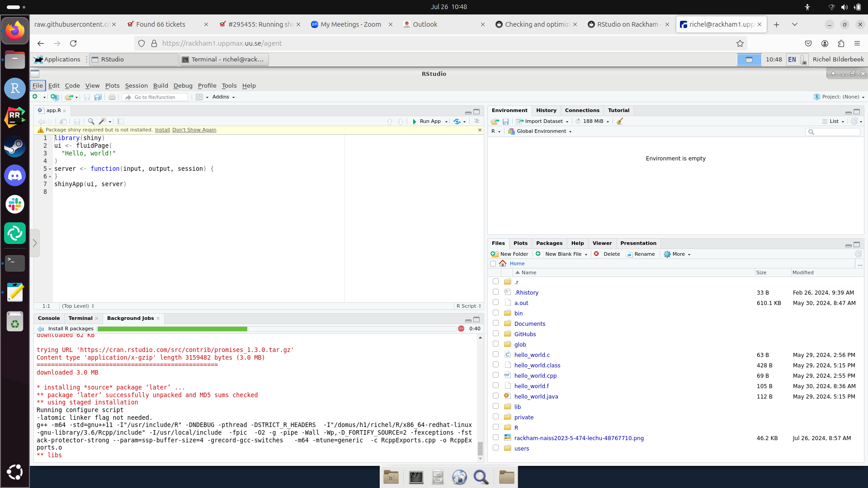Click the Load workspace icon in Environment pane
This screenshot has width=868, height=488.
pos(495,121)
